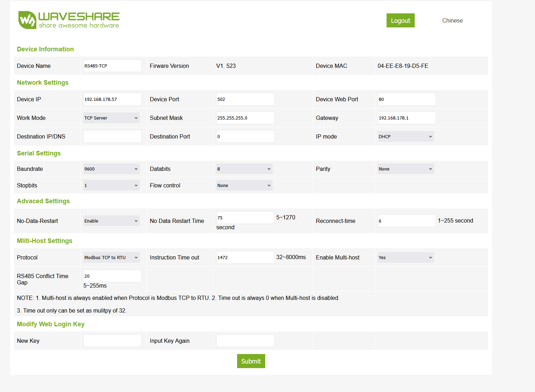This screenshot has height=392, width=535.
Task: Focus the New Key input
Action: (113, 341)
